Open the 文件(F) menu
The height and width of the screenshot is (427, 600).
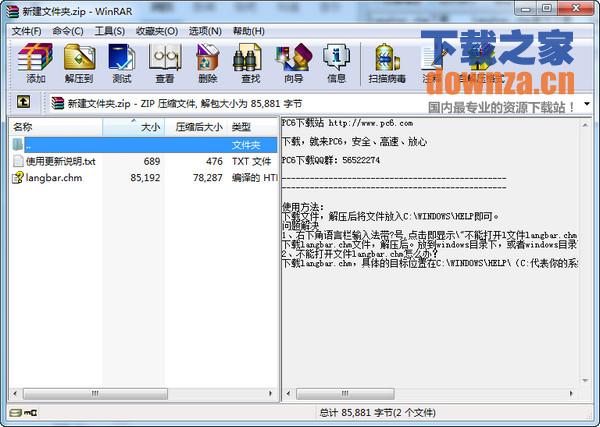point(26,31)
